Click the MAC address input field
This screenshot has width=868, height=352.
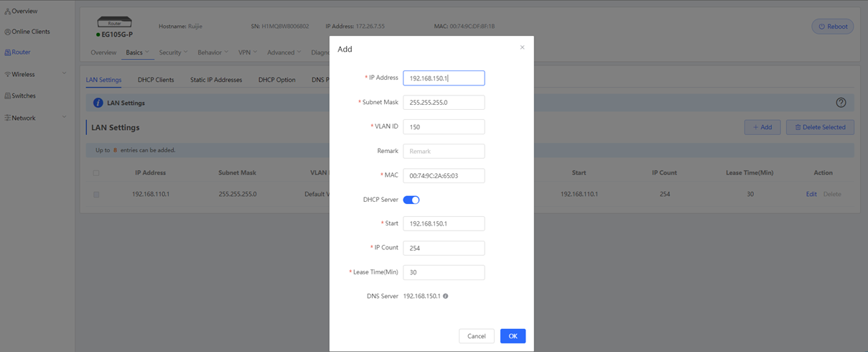tap(444, 176)
